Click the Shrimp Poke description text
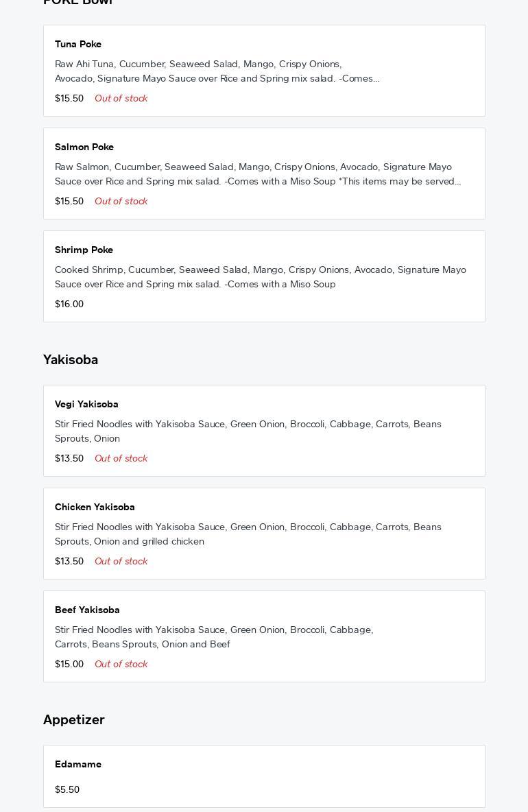This screenshot has height=812, width=528. coord(260,277)
